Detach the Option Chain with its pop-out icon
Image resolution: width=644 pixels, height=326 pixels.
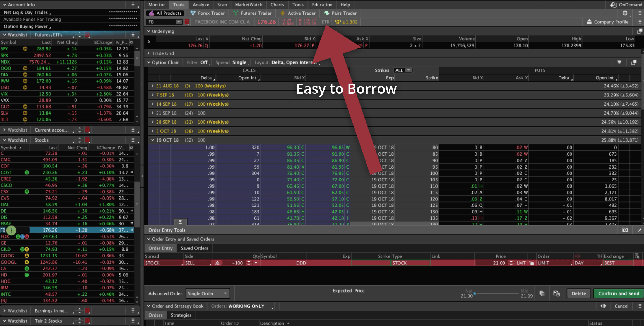634,62
